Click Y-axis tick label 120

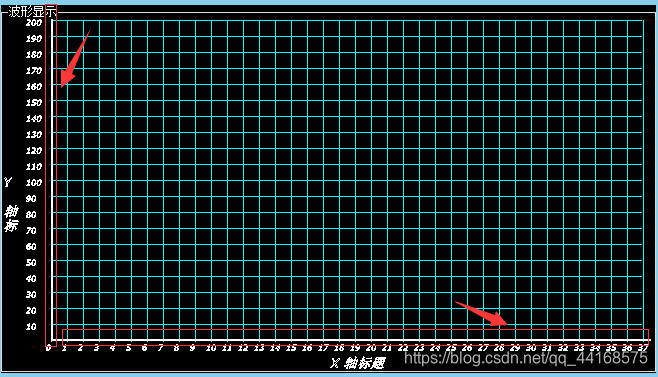34,151
